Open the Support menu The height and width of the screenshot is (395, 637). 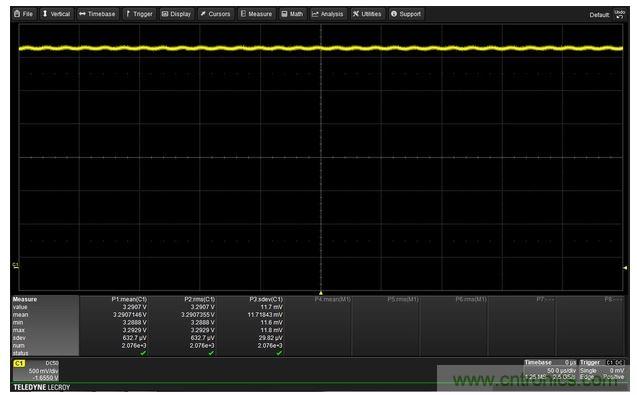tap(406, 14)
